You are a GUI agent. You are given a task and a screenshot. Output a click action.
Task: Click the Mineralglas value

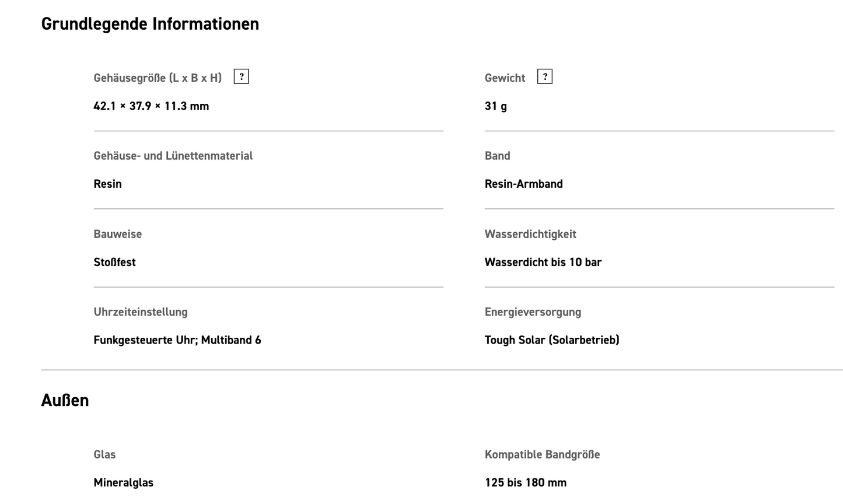(123, 482)
